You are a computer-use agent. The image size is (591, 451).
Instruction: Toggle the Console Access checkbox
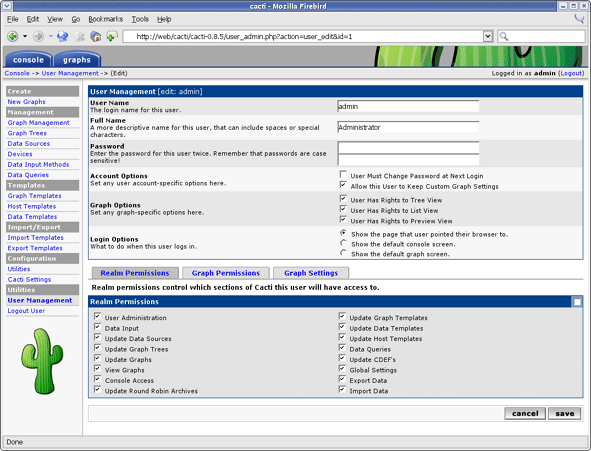[x=97, y=379]
